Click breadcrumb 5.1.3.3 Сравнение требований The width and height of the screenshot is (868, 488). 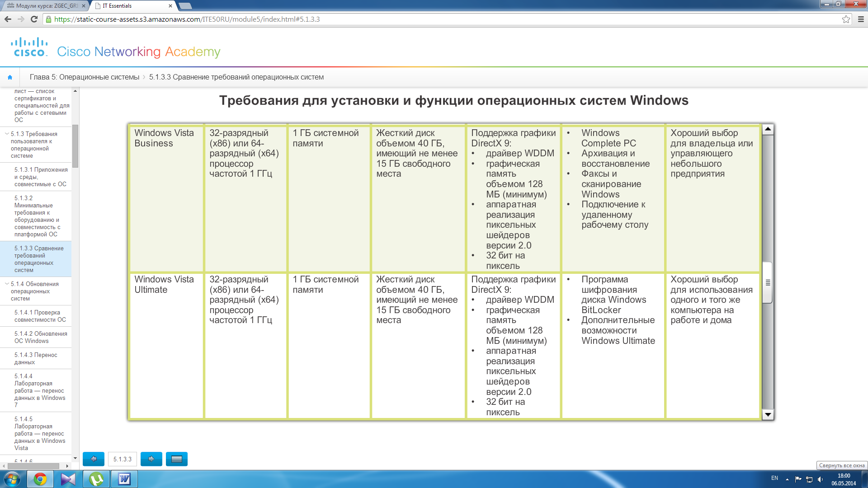coord(236,77)
